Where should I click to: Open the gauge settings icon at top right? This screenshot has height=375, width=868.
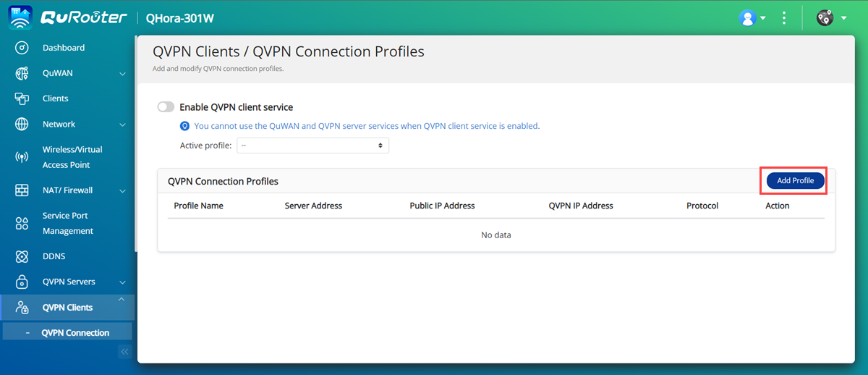pyautogui.click(x=825, y=18)
